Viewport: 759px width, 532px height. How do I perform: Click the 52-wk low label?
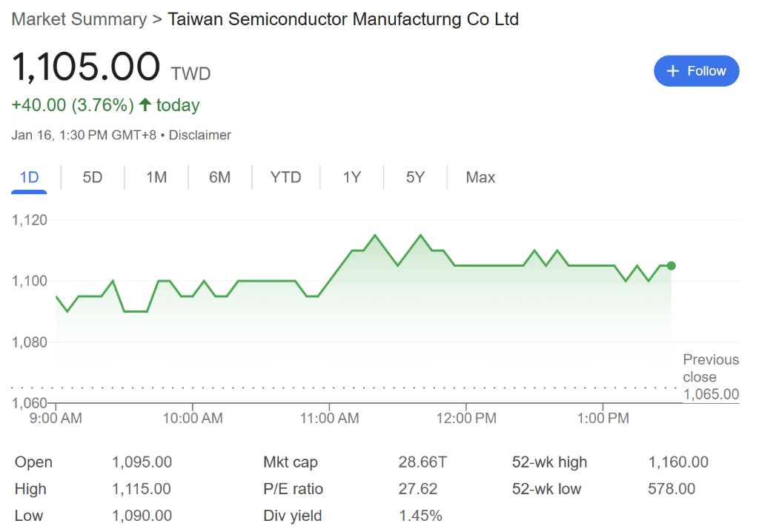click(546, 489)
